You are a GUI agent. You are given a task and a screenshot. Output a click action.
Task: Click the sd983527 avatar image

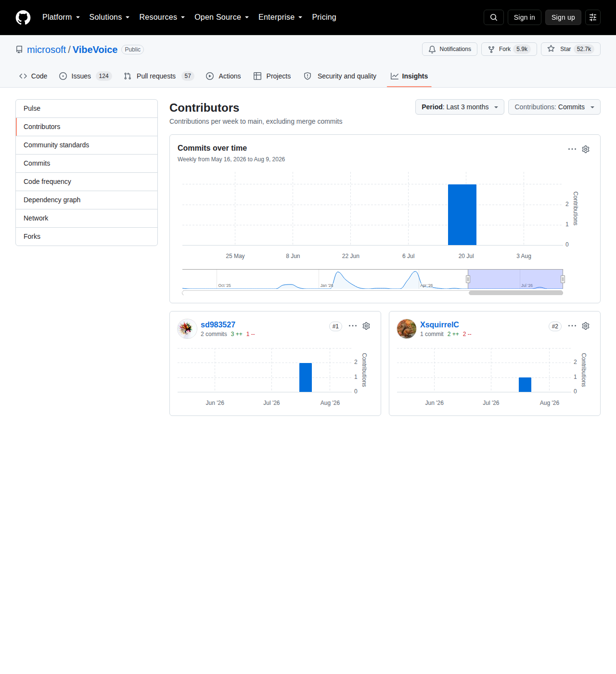pyautogui.click(x=187, y=329)
